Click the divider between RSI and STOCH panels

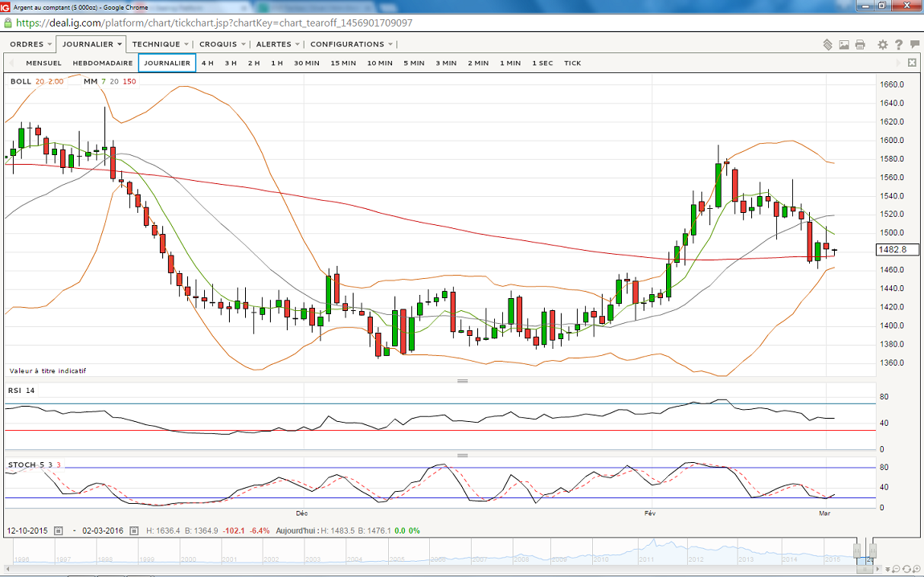coord(462,456)
